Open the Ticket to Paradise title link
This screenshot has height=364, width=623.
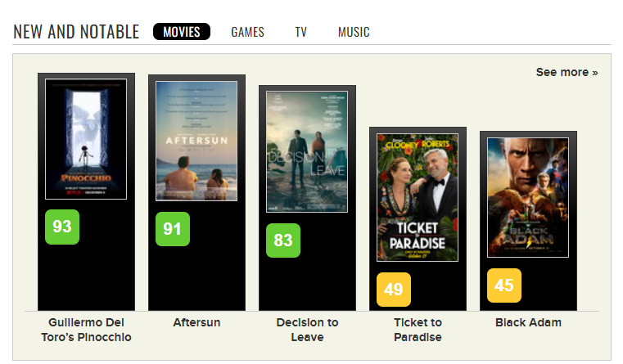418,330
